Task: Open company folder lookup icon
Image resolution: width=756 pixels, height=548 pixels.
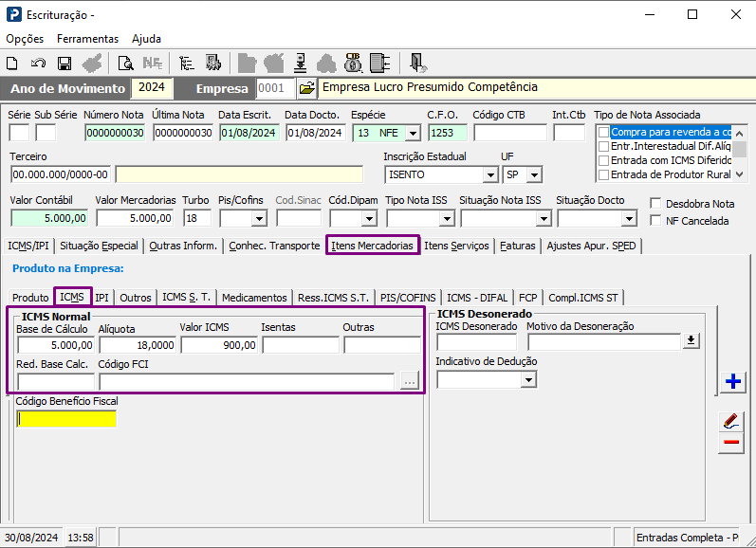Action: point(306,88)
